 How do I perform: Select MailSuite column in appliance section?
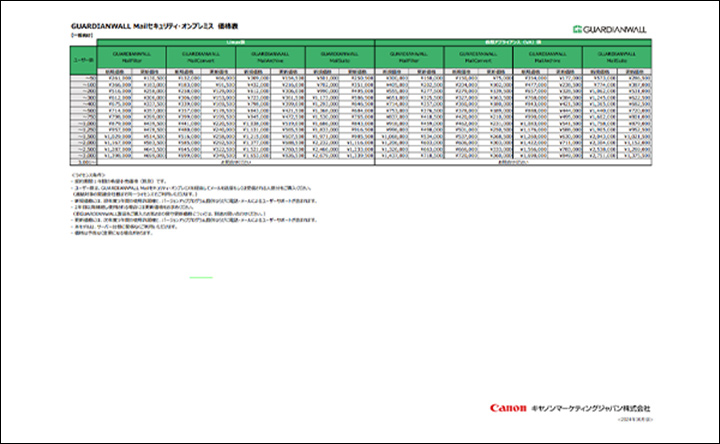(617, 57)
